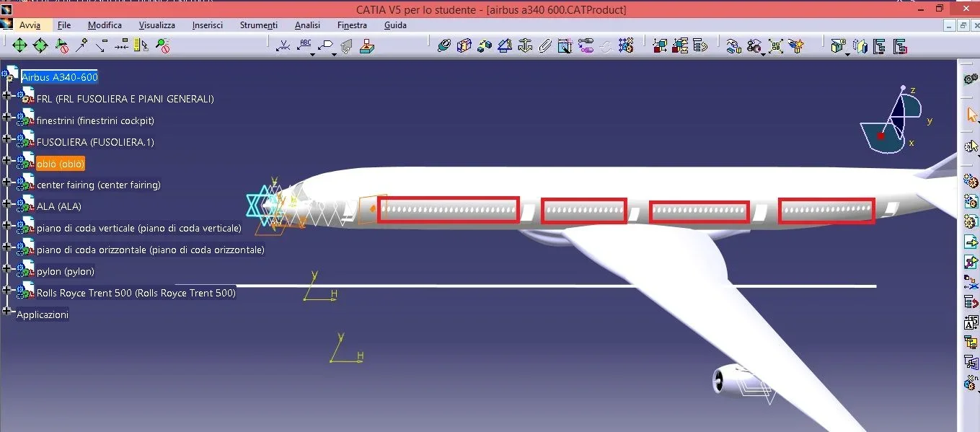Open the Strumenti menu
980x432 pixels.
point(258,25)
